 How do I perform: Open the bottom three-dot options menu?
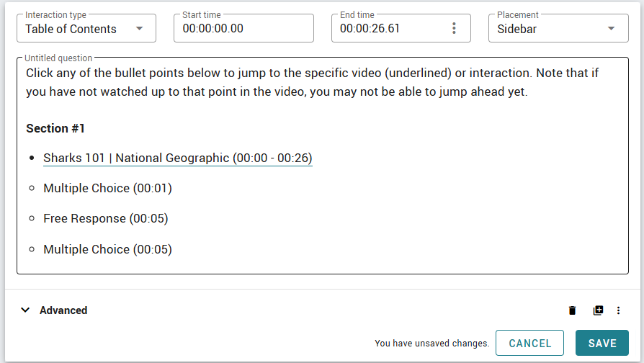coord(618,310)
